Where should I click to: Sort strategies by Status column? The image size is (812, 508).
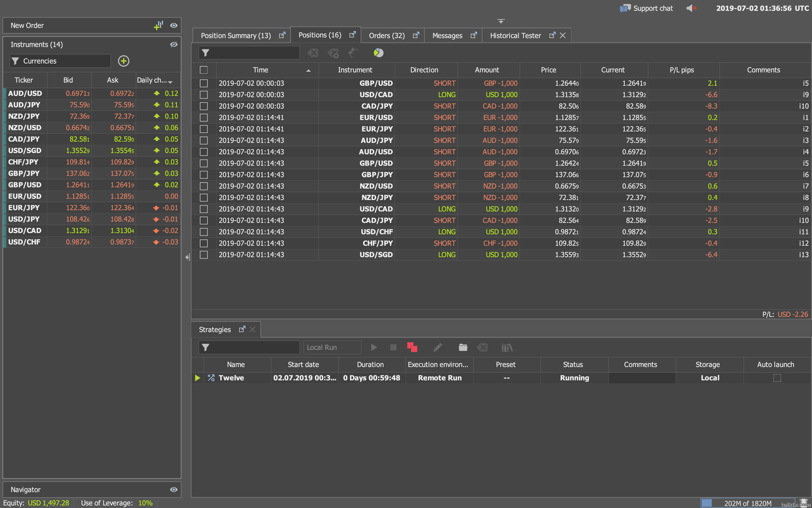coord(573,364)
